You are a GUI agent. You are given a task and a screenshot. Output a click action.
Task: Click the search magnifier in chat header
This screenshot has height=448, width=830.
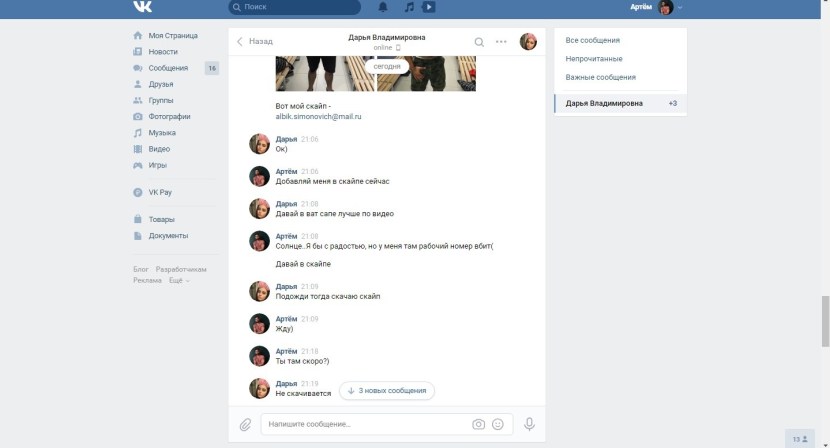pyautogui.click(x=479, y=42)
